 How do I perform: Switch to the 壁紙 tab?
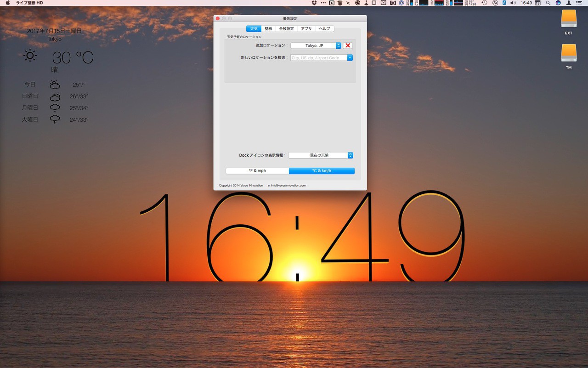pyautogui.click(x=268, y=28)
